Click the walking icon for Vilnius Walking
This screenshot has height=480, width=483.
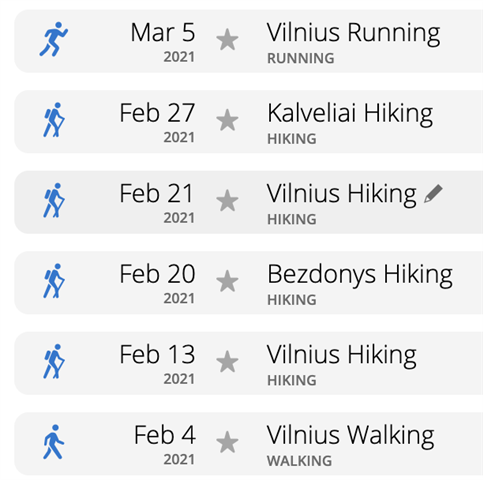point(53,442)
